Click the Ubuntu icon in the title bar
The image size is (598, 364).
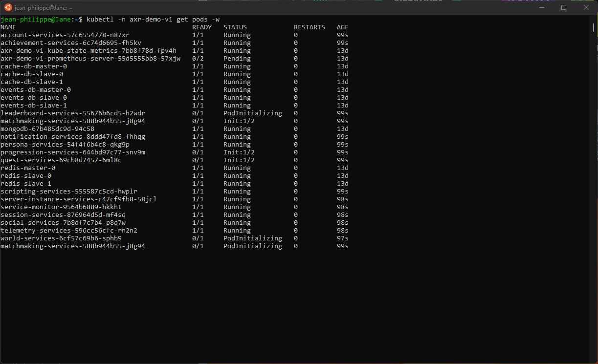pyautogui.click(x=8, y=7)
